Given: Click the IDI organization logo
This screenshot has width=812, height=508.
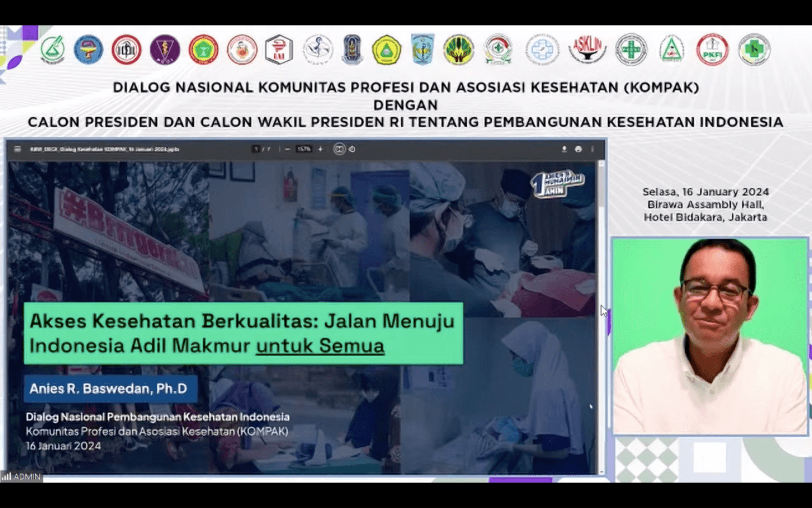Looking at the screenshot, I should click(126, 50).
